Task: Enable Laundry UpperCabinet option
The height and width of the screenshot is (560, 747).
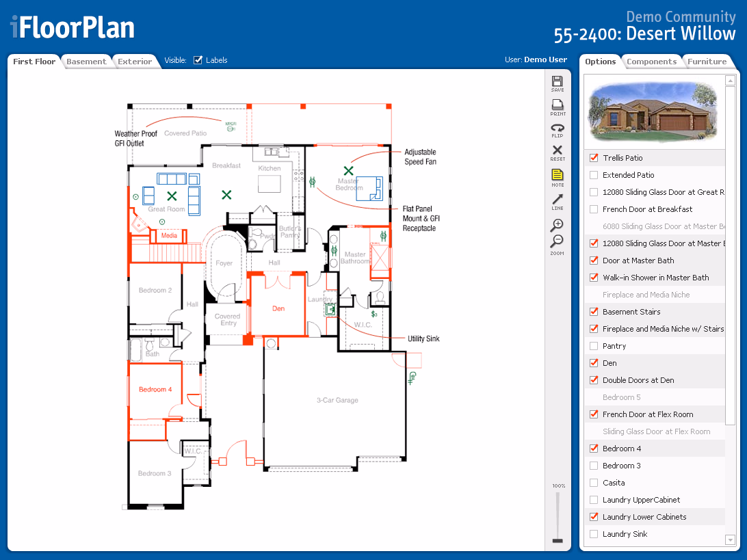Action: pos(594,500)
